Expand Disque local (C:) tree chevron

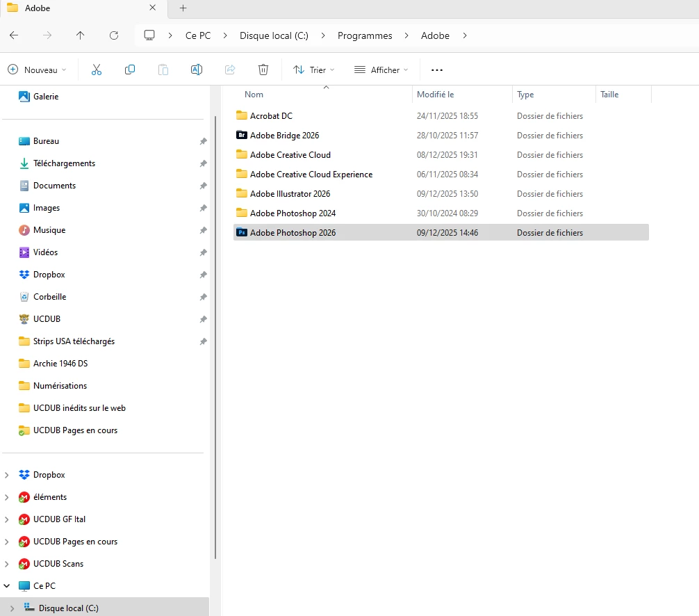(x=12, y=608)
